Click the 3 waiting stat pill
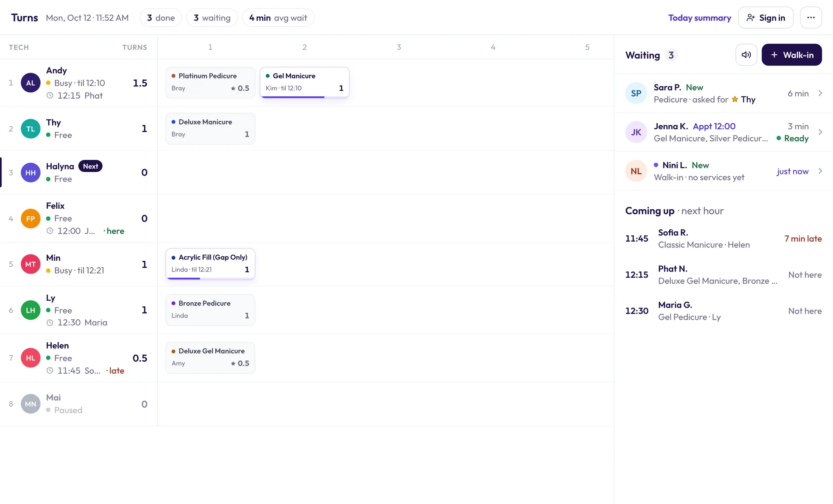Image resolution: width=833 pixels, height=504 pixels. 212,18
